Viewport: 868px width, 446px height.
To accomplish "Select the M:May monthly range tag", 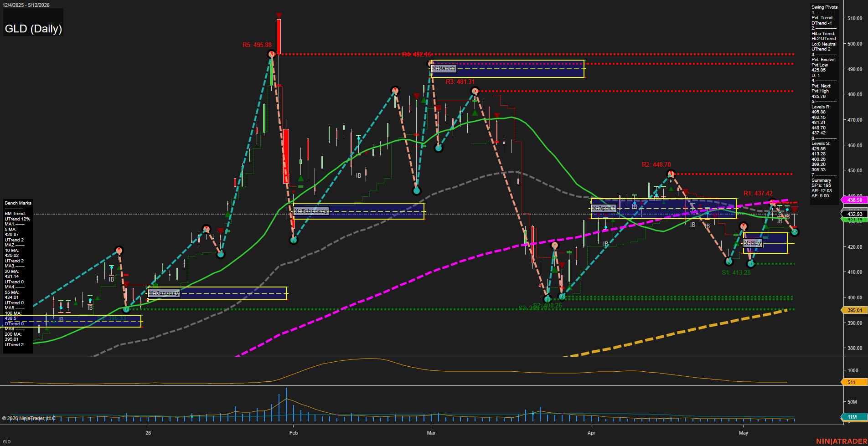I will tap(753, 243).
